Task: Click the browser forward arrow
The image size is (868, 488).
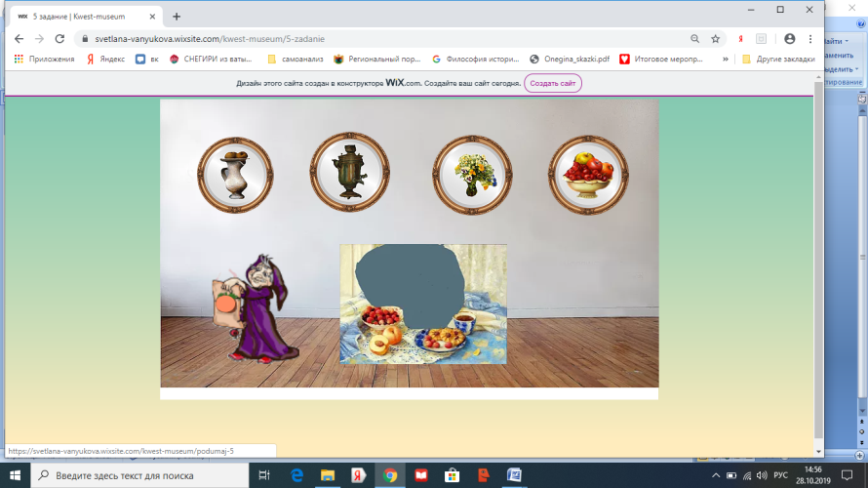Action: 39,39
